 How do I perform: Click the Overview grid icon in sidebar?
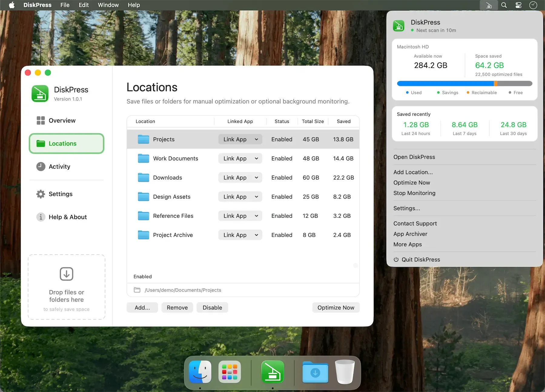tap(41, 120)
